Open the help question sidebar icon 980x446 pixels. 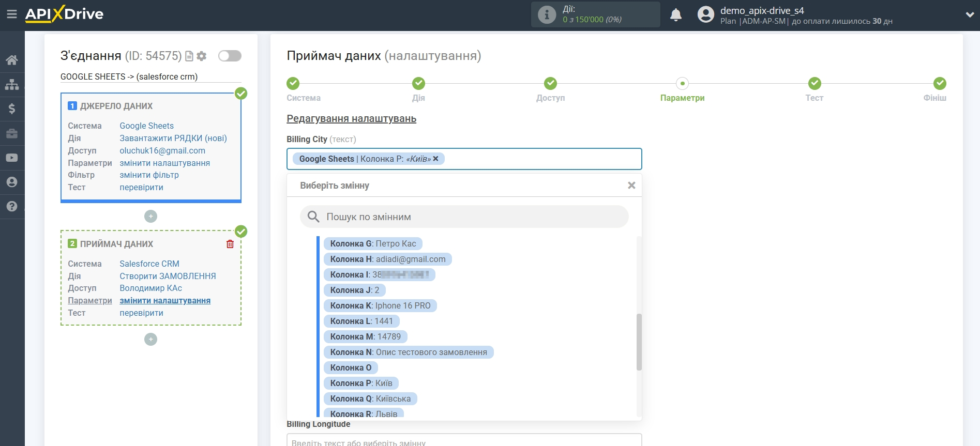coord(12,206)
